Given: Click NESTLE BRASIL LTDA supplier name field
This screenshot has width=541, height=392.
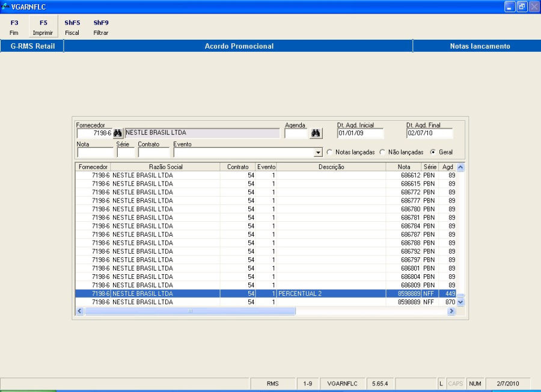Looking at the screenshot, I should pyautogui.click(x=202, y=133).
